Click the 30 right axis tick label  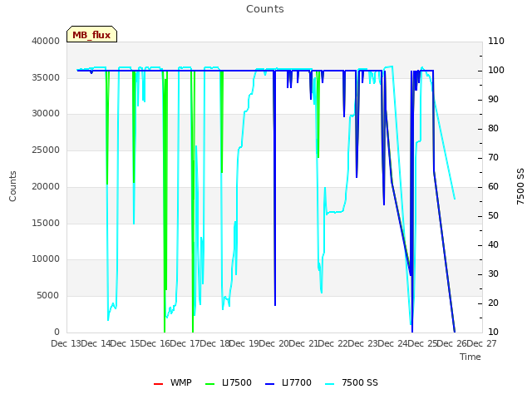tap(493, 273)
